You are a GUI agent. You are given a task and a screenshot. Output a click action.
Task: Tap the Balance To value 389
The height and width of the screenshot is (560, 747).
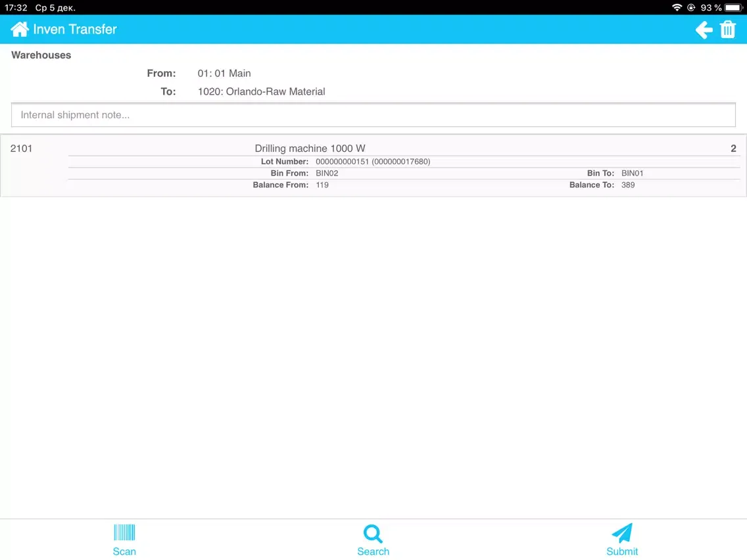coord(628,185)
